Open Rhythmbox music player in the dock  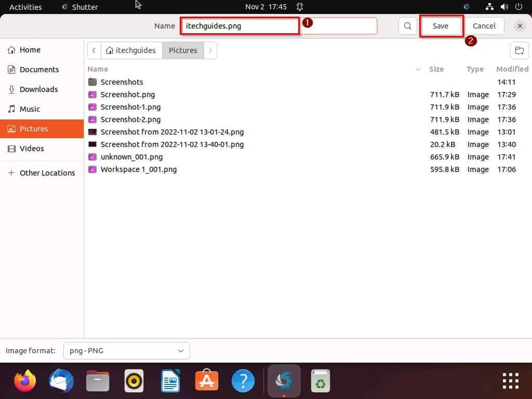tap(134, 381)
